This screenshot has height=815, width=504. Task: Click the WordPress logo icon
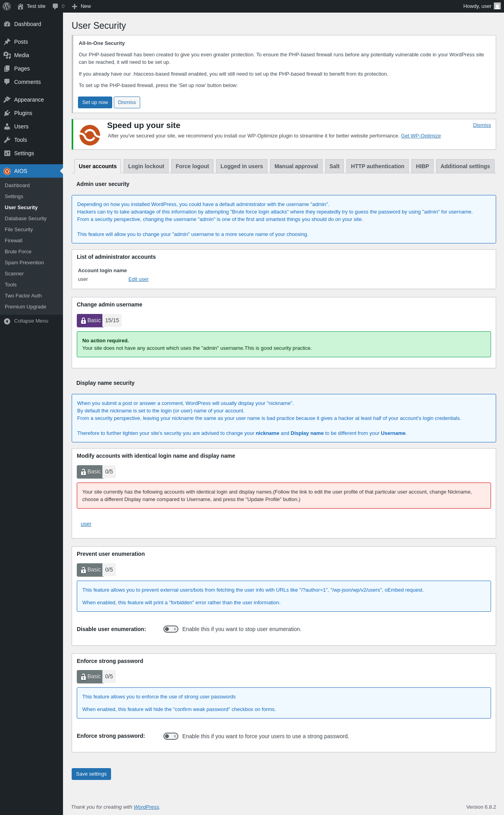(x=7, y=6)
